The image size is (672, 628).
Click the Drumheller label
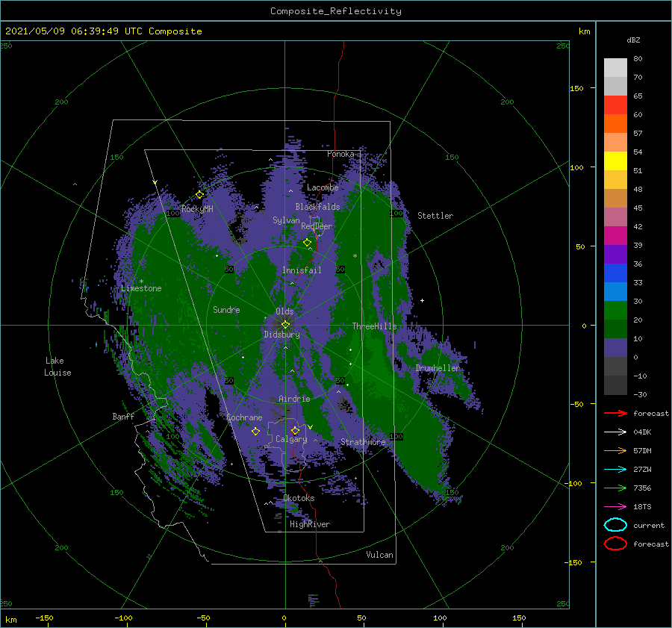[x=438, y=368]
